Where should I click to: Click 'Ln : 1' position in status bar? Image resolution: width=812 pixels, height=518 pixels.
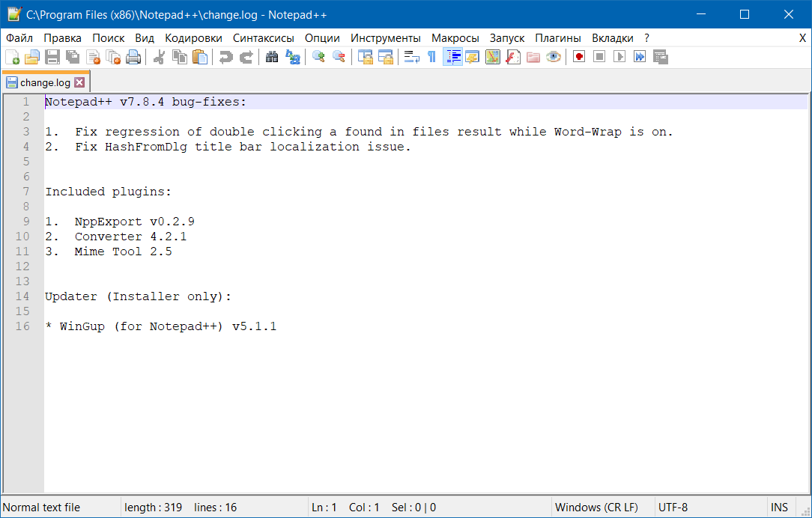click(x=324, y=508)
